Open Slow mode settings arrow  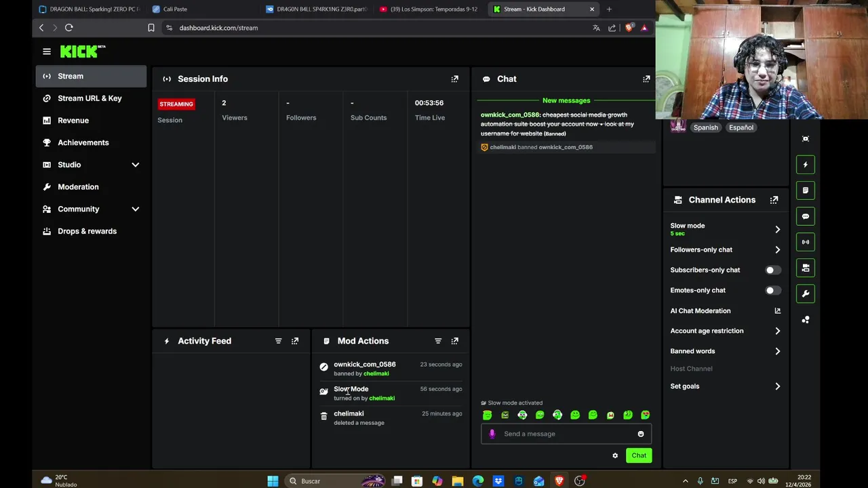click(777, 229)
